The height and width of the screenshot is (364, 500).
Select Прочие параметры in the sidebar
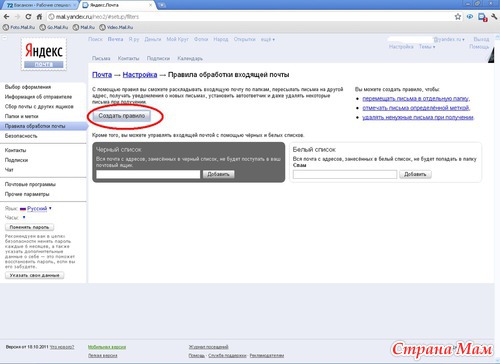tap(27, 194)
